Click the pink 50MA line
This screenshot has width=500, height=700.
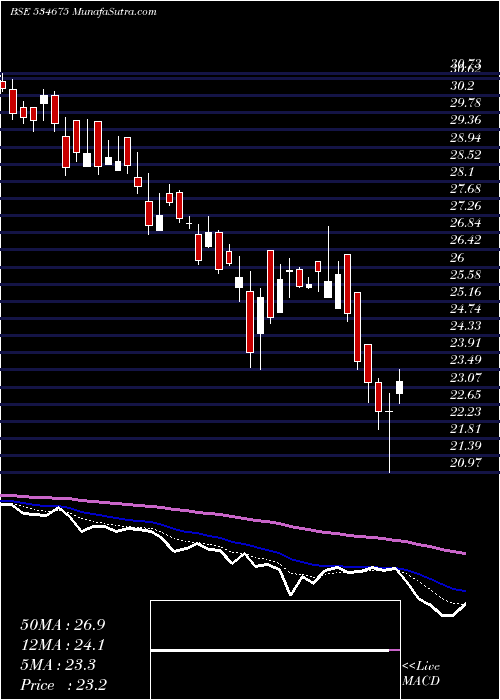point(232,516)
